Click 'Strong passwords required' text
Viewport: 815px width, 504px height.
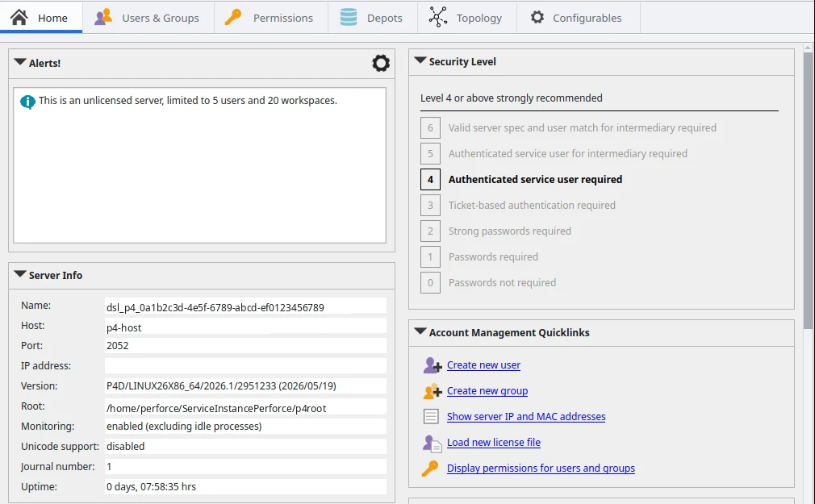pyautogui.click(x=509, y=231)
